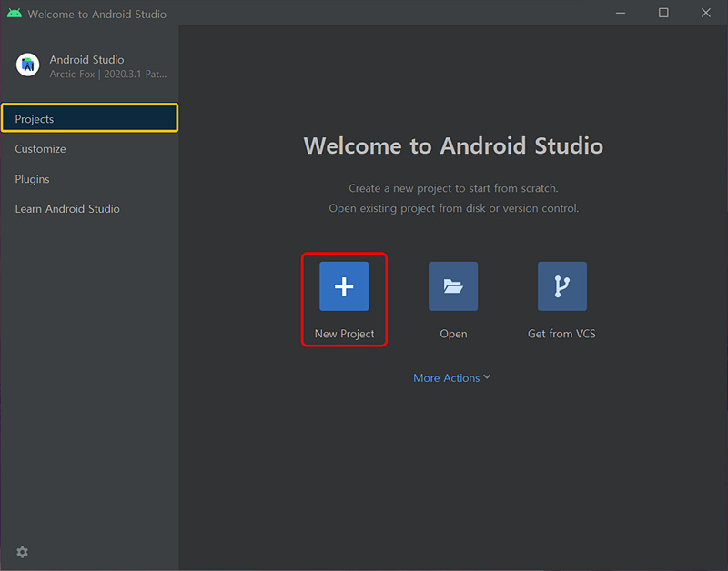This screenshot has height=571, width=728.
Task: Click 'Open existing project from disk' text
Action: (453, 208)
